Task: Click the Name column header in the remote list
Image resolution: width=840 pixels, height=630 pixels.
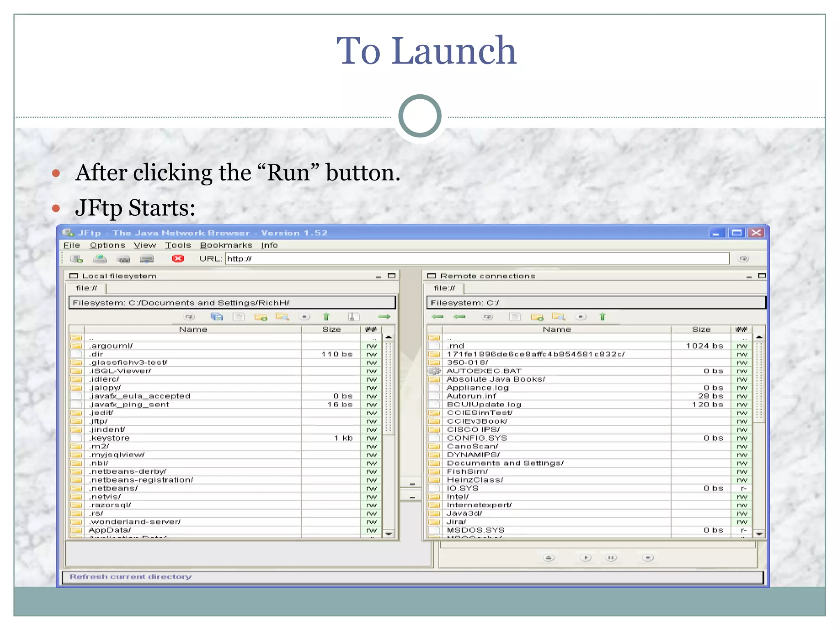Action: 557,329
